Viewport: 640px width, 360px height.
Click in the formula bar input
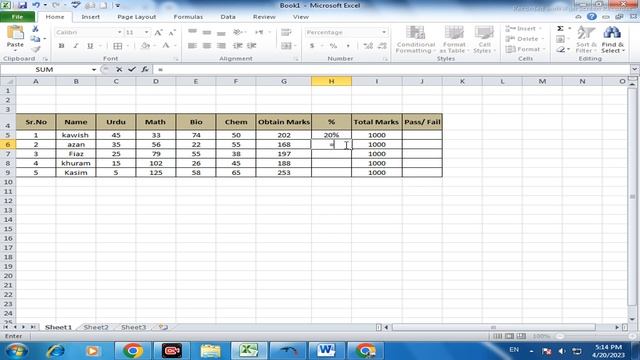(x=393, y=69)
